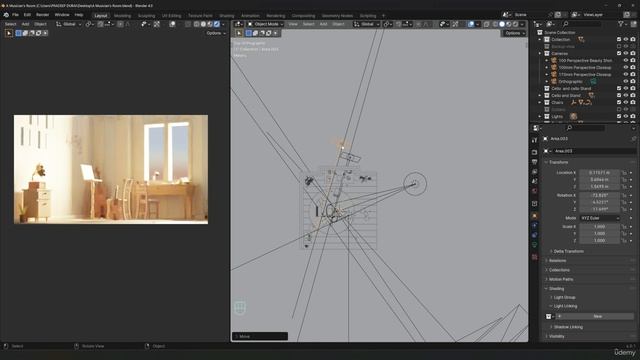Select the tweak tool in right viewport
The height and width of the screenshot is (360, 640).
click(x=239, y=33)
